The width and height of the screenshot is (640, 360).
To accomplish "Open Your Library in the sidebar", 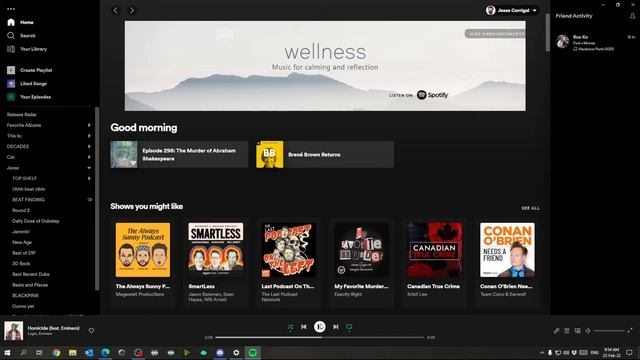I will click(x=27, y=49).
